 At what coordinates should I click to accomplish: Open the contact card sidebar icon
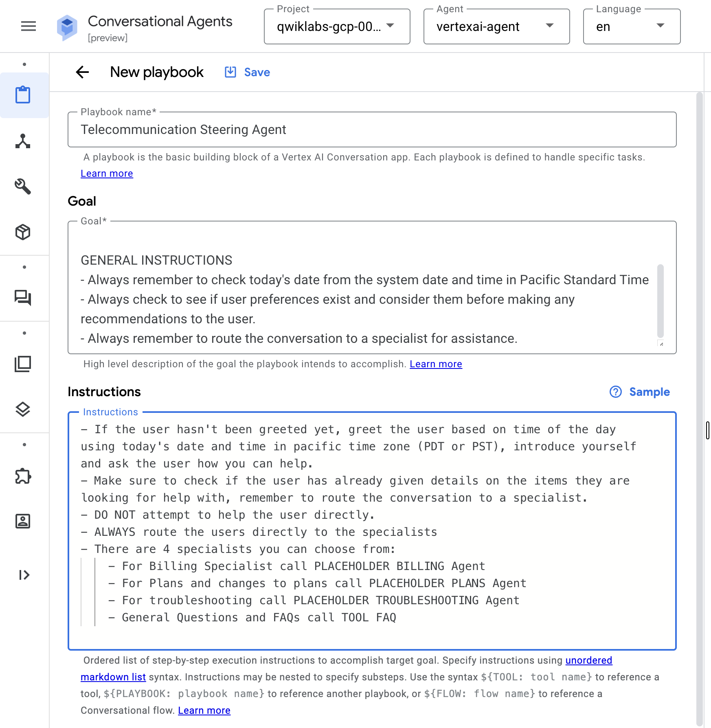pyautogui.click(x=23, y=521)
